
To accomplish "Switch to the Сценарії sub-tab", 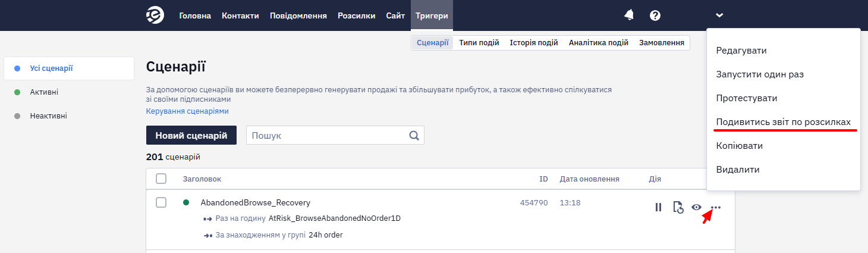I will [x=433, y=42].
